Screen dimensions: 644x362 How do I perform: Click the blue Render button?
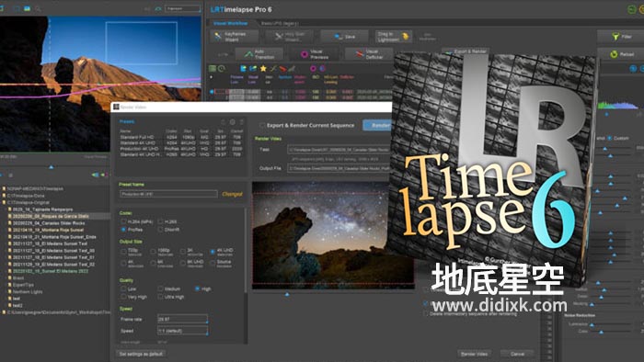point(377,125)
